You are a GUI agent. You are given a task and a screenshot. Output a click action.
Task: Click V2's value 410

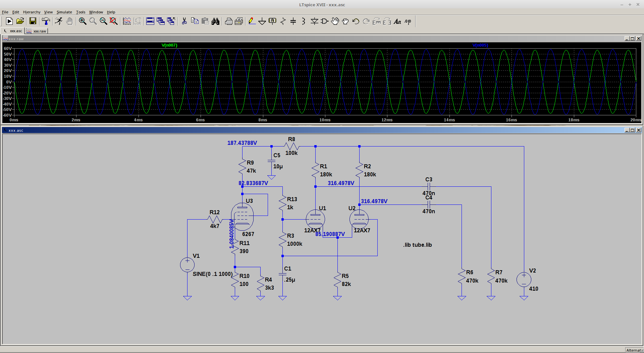(x=534, y=289)
